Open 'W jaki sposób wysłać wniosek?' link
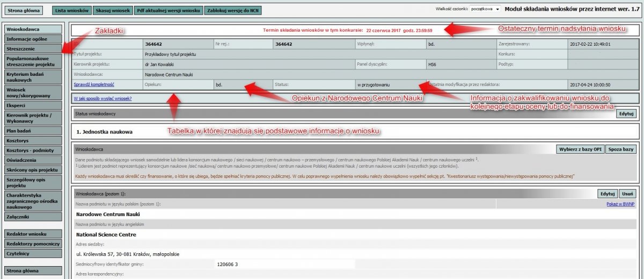Viewport: 644px width, 279px height. 103,98
